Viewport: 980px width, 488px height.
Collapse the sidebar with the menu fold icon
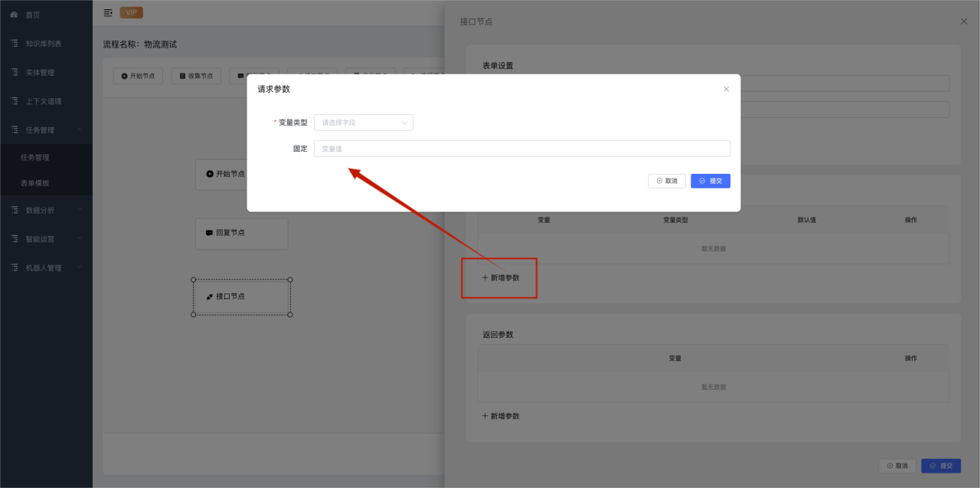click(x=108, y=12)
